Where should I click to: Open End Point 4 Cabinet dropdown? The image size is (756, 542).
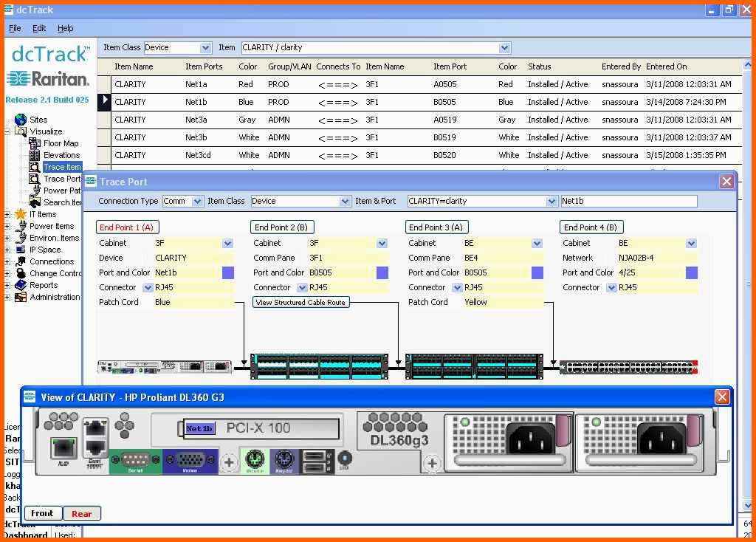point(691,243)
